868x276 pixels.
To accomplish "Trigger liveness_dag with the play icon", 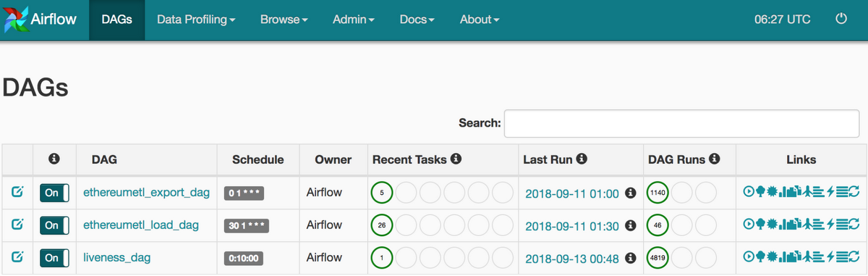I will pyautogui.click(x=749, y=257).
